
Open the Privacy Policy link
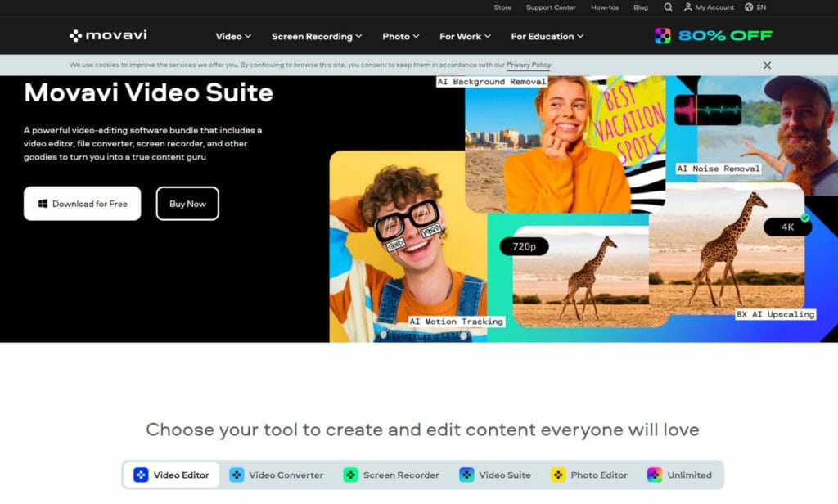pyautogui.click(x=529, y=65)
